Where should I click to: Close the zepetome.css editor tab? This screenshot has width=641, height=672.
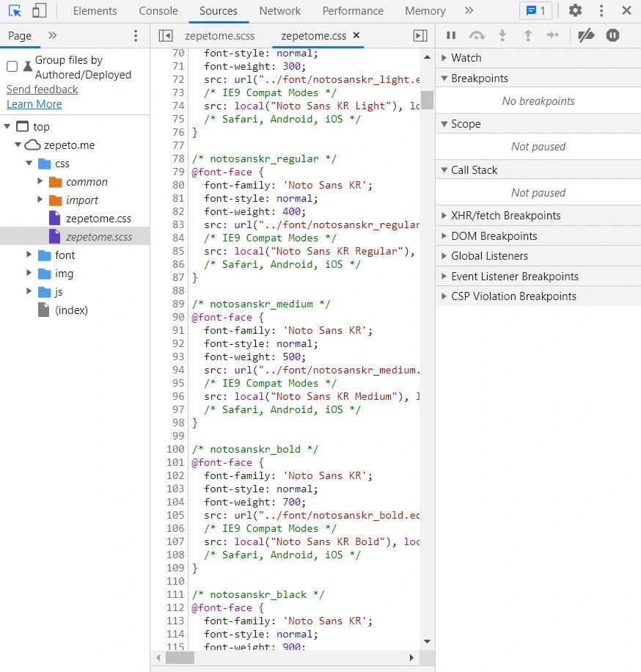pyautogui.click(x=356, y=35)
